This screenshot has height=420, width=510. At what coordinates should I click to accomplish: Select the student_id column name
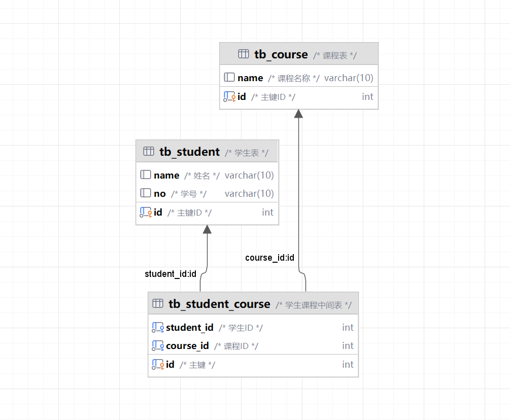pyautogui.click(x=190, y=327)
